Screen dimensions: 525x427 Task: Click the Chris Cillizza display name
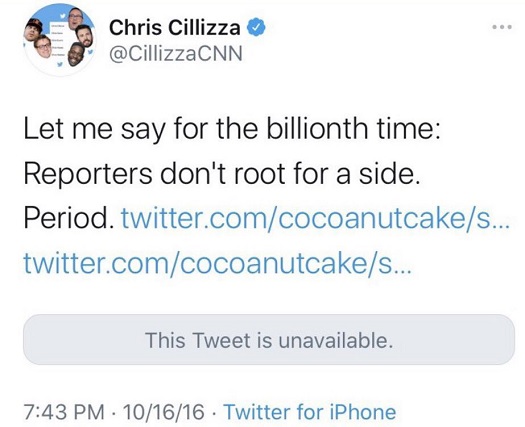(174, 27)
